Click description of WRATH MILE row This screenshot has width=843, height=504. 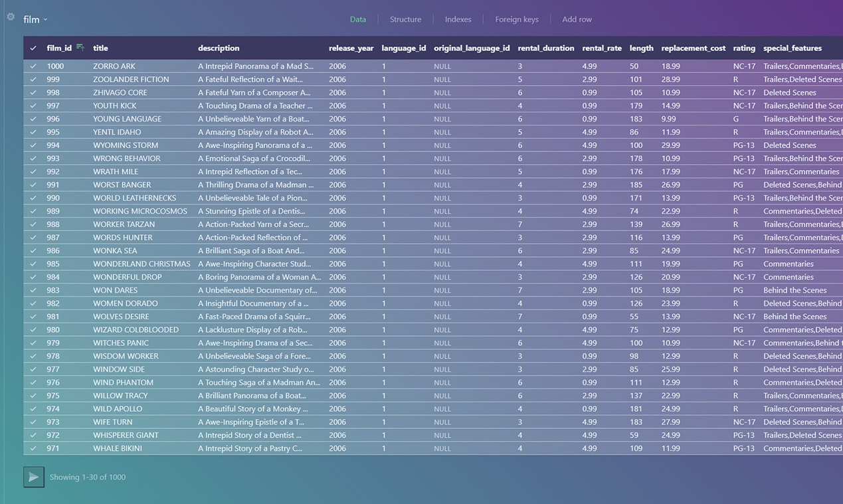[x=250, y=171]
